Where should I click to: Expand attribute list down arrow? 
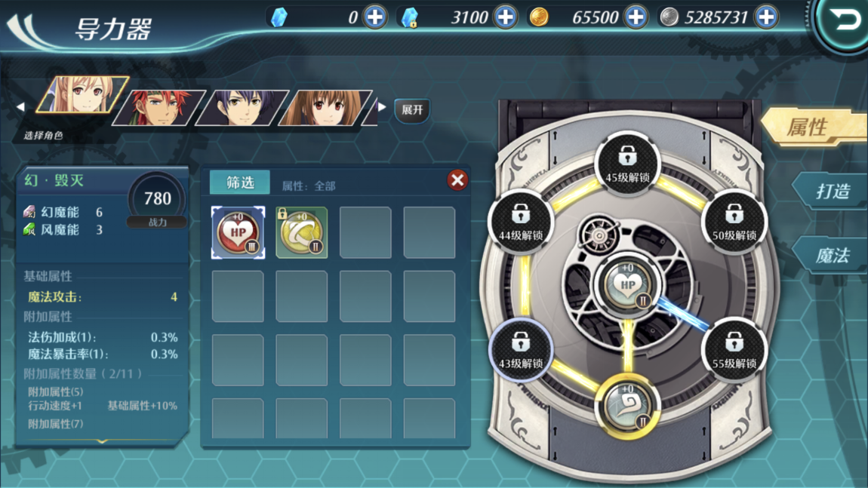[x=102, y=441]
